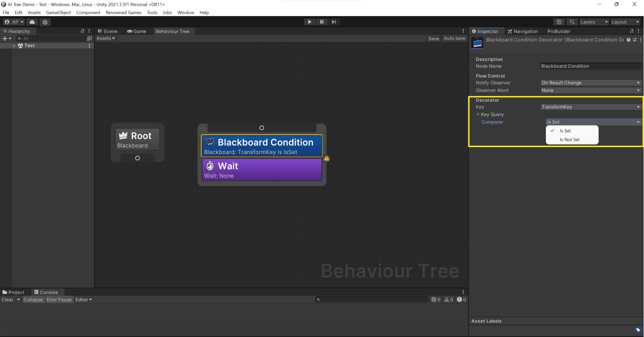Screen dimensions: 644x337
Task: Open the cloud services icon
Action: tap(32, 22)
